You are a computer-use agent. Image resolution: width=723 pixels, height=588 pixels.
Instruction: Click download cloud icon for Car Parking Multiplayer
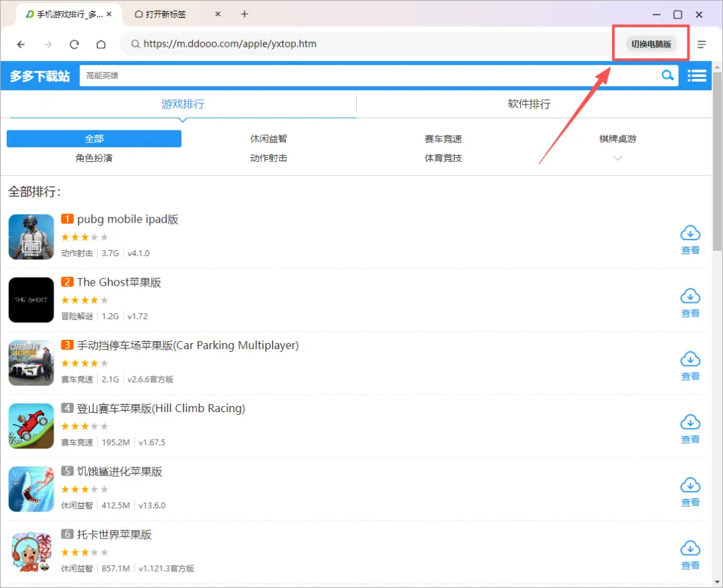690,359
